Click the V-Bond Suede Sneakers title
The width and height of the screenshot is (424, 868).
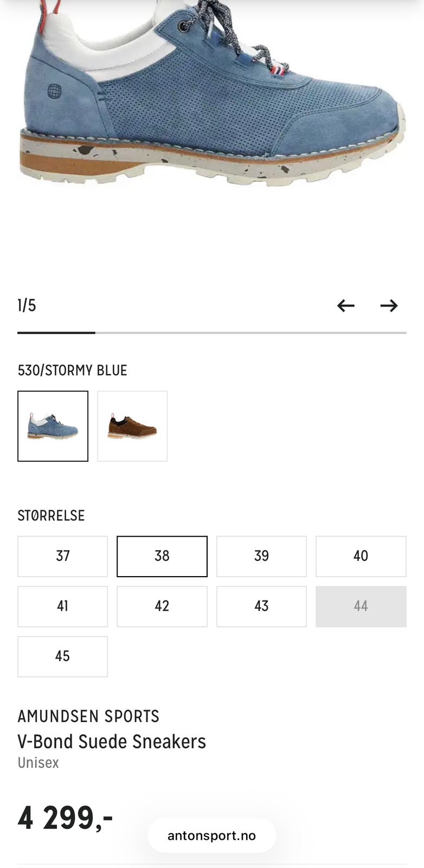point(112,742)
